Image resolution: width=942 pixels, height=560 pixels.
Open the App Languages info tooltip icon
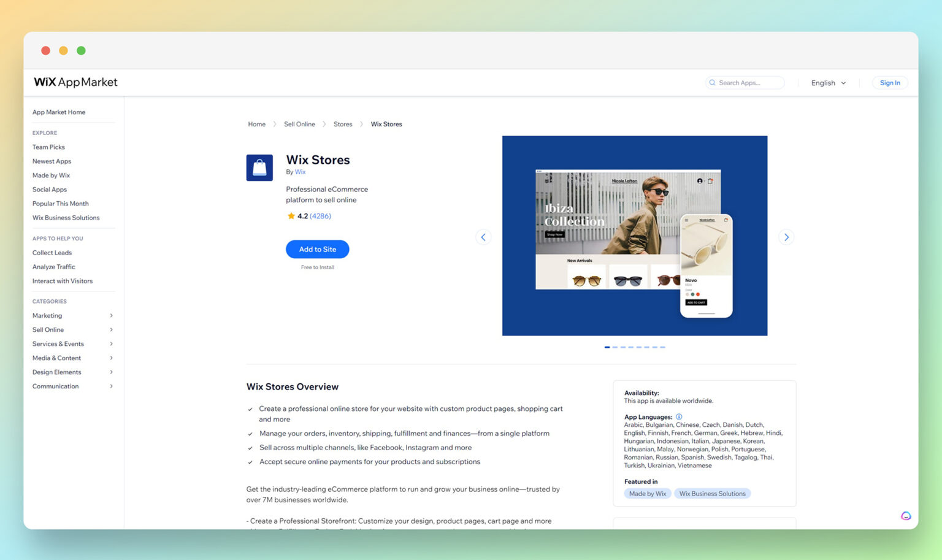(x=679, y=416)
